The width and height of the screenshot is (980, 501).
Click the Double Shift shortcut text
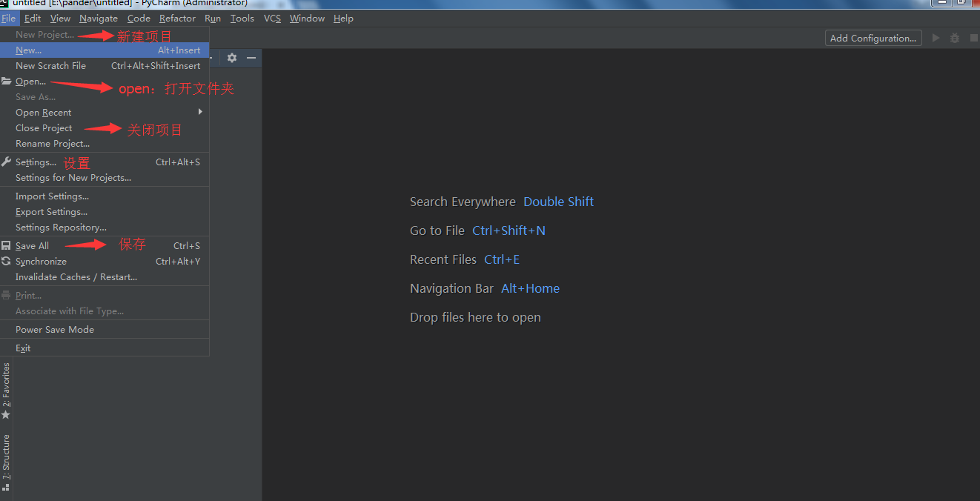point(558,202)
